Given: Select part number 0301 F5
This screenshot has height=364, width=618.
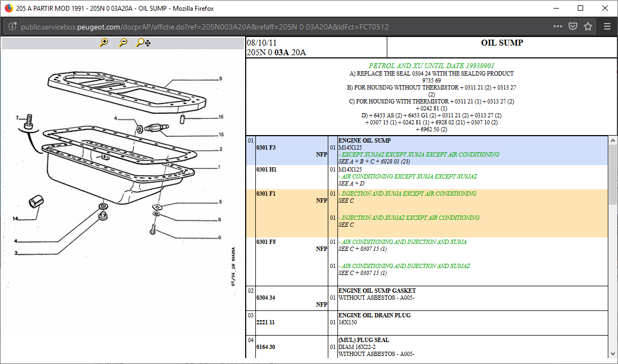Looking at the screenshot, I should point(266,242).
